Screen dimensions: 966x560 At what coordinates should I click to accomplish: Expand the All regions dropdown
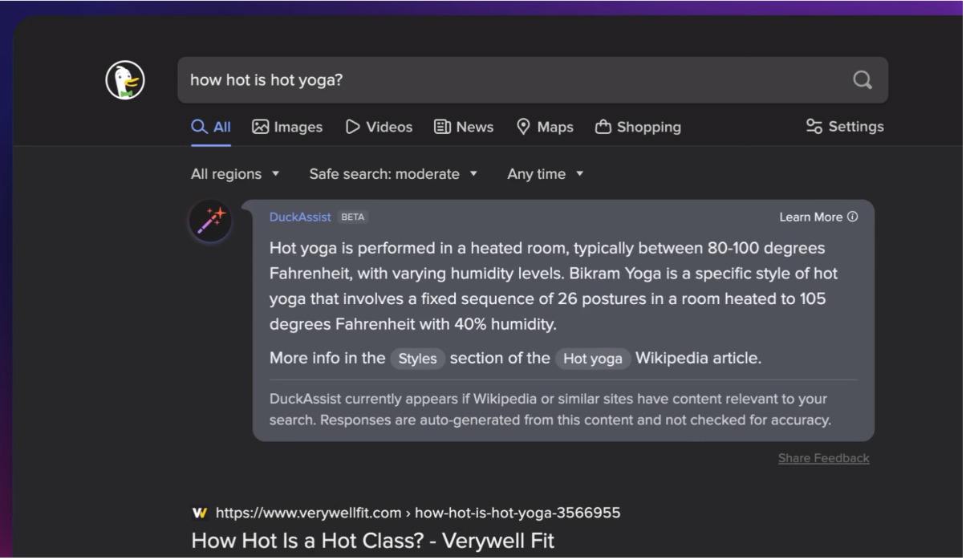235,174
